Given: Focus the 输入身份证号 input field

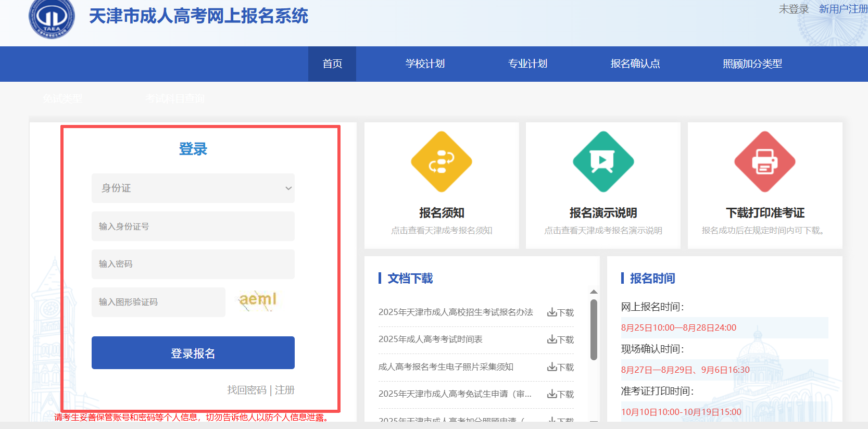Looking at the screenshot, I should [193, 226].
